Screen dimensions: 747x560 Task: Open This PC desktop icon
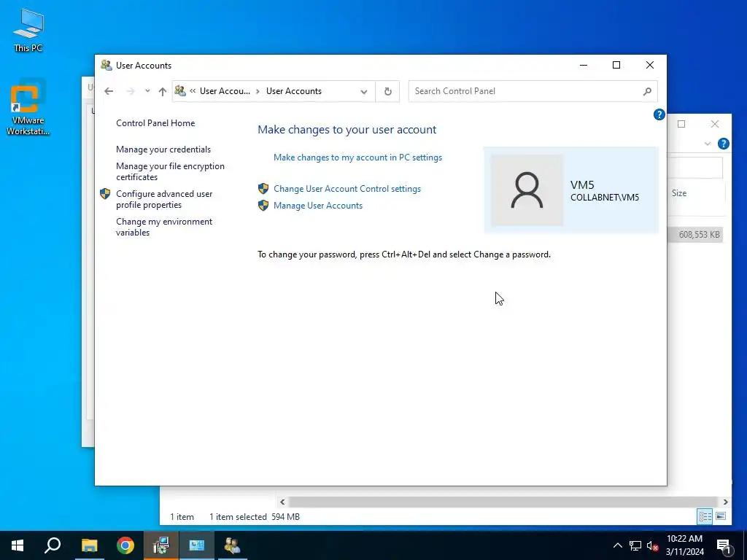click(x=28, y=31)
